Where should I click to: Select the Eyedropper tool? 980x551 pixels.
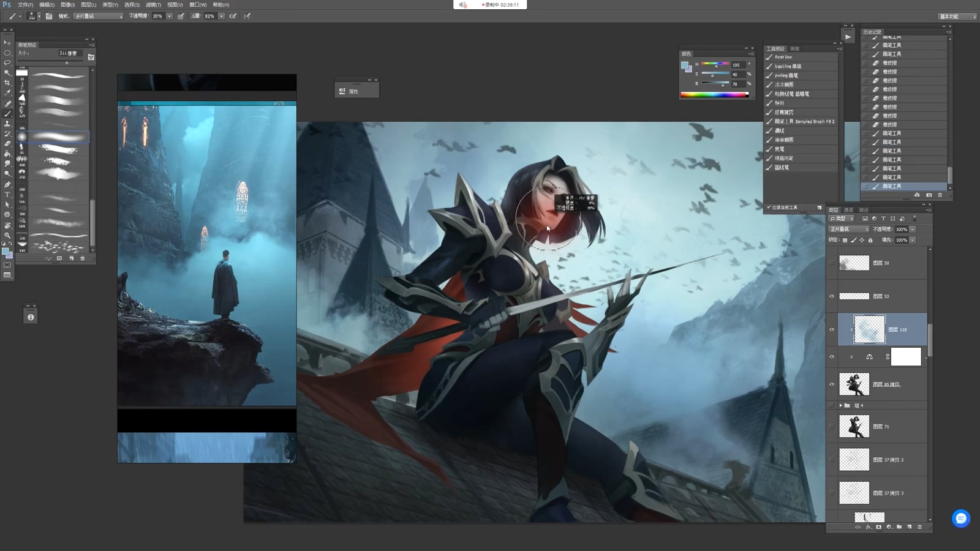pyautogui.click(x=7, y=93)
